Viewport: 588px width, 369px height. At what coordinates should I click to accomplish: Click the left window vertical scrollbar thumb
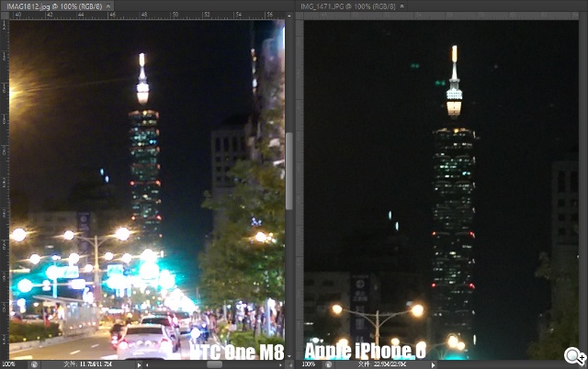pos(288,171)
